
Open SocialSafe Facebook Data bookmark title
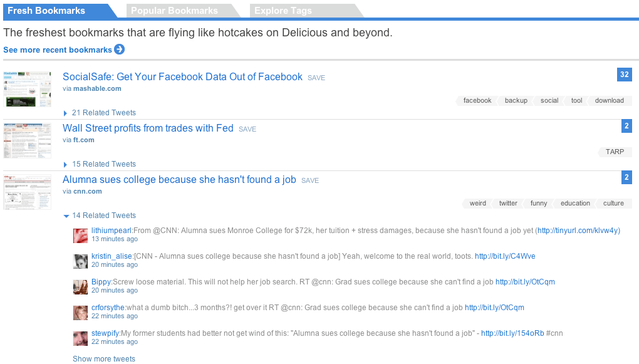click(x=182, y=76)
